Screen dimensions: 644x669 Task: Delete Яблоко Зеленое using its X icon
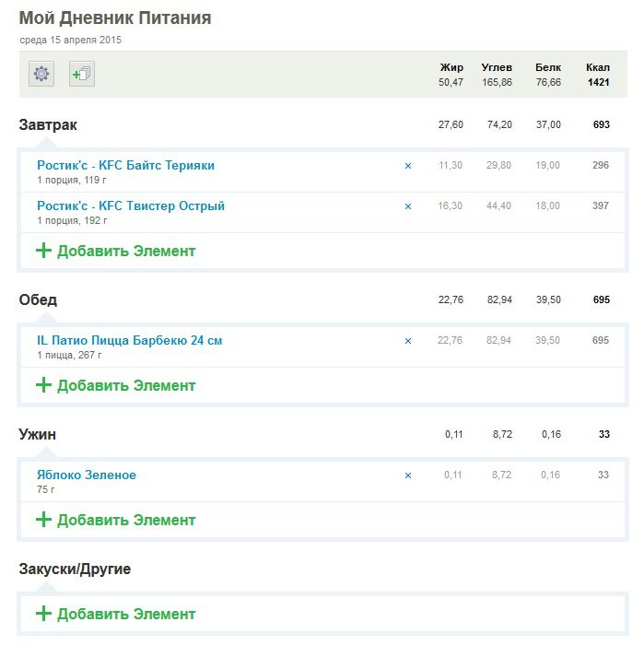click(408, 475)
